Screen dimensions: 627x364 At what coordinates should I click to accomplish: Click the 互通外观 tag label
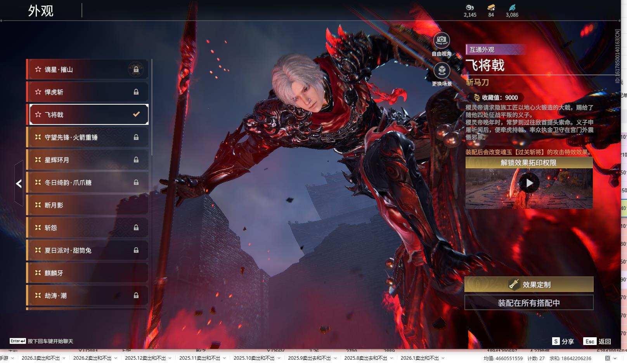point(482,50)
